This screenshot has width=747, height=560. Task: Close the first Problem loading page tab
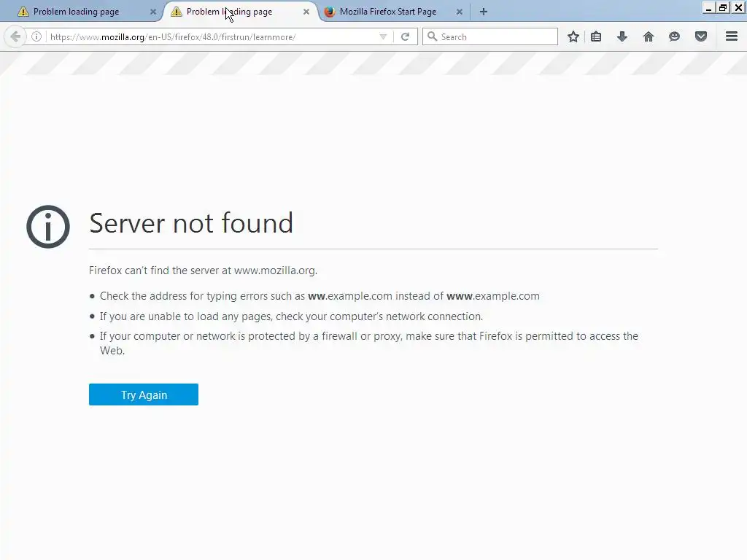click(153, 12)
